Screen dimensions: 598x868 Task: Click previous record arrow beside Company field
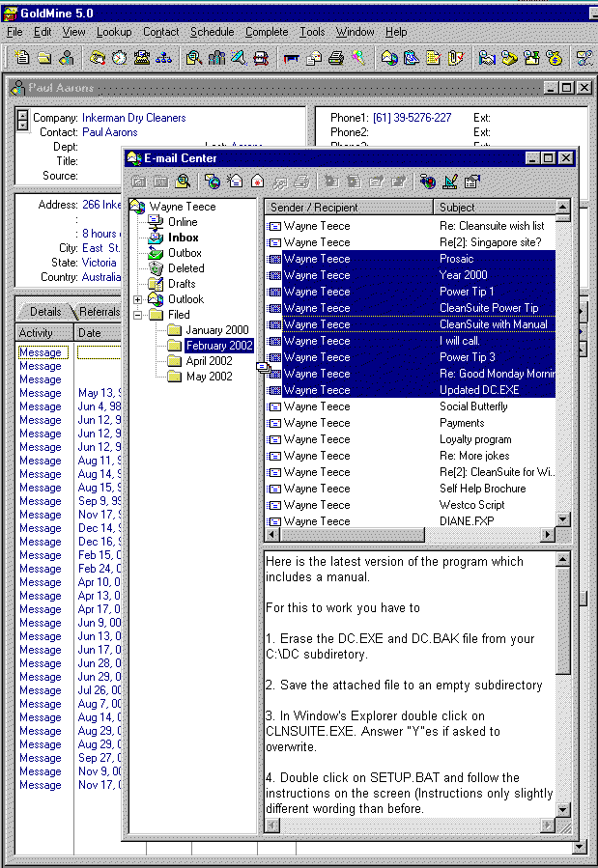coord(22,115)
